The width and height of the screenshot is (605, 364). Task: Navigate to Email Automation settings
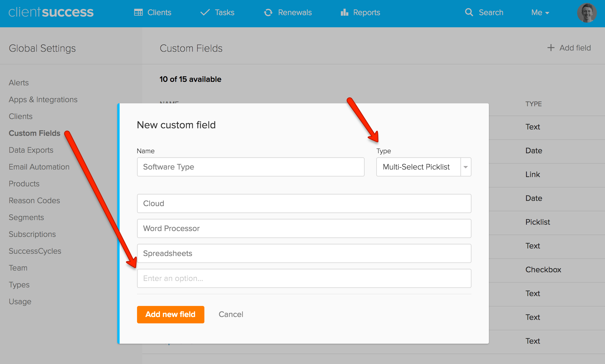39,167
